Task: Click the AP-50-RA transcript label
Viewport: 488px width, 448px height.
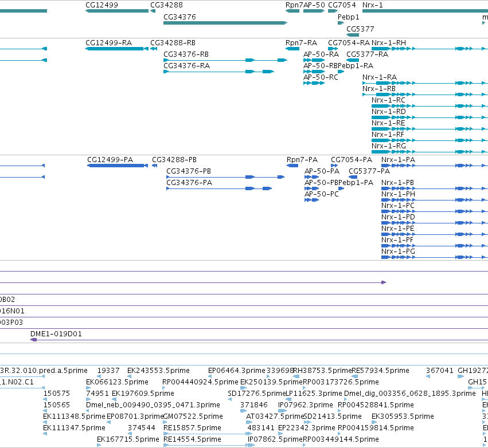Action: coord(321,54)
